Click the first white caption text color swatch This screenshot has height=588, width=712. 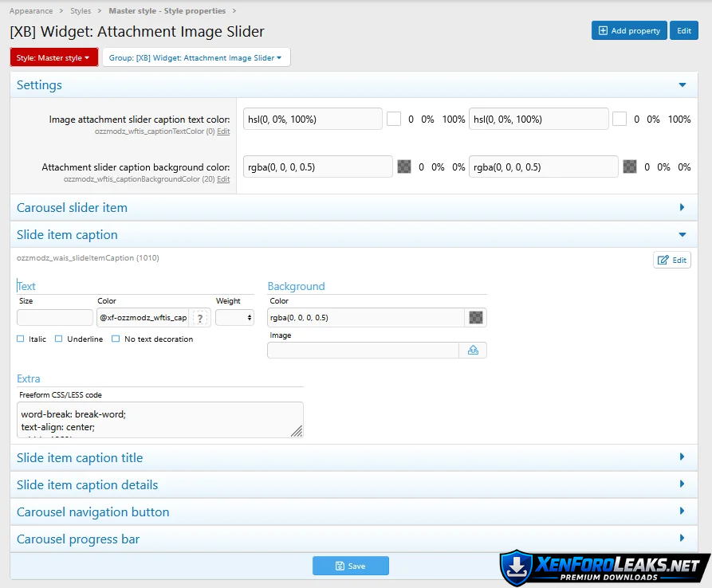(x=394, y=120)
